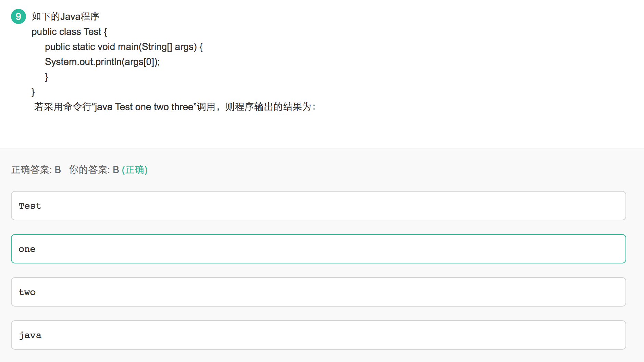
Task: Choose the highlighted answer option "one"
Action: tap(319, 249)
